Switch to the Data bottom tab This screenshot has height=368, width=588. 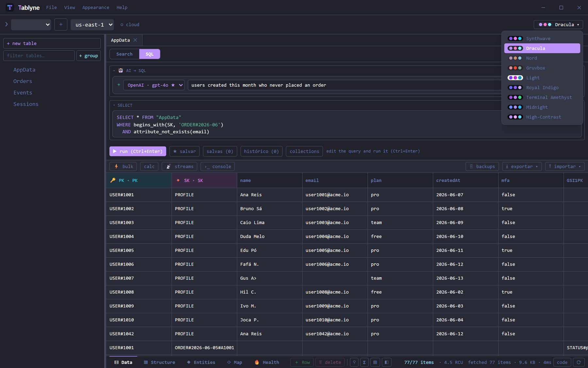(123, 362)
